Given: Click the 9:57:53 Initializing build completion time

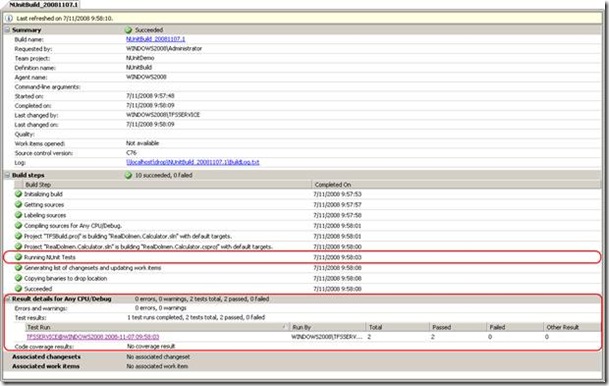Looking at the screenshot, I should (338, 194).
